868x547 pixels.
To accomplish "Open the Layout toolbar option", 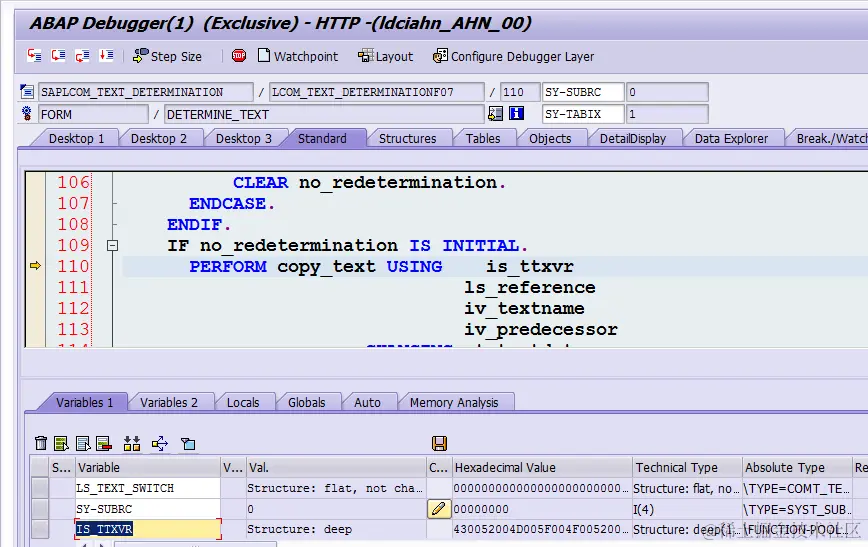I will click(x=385, y=56).
